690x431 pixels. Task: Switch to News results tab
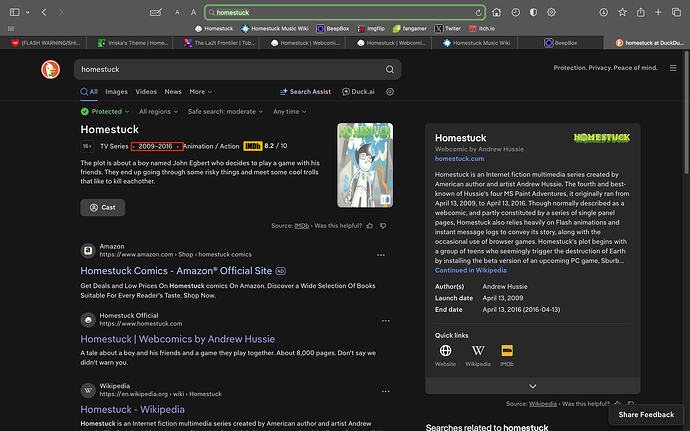tap(173, 92)
